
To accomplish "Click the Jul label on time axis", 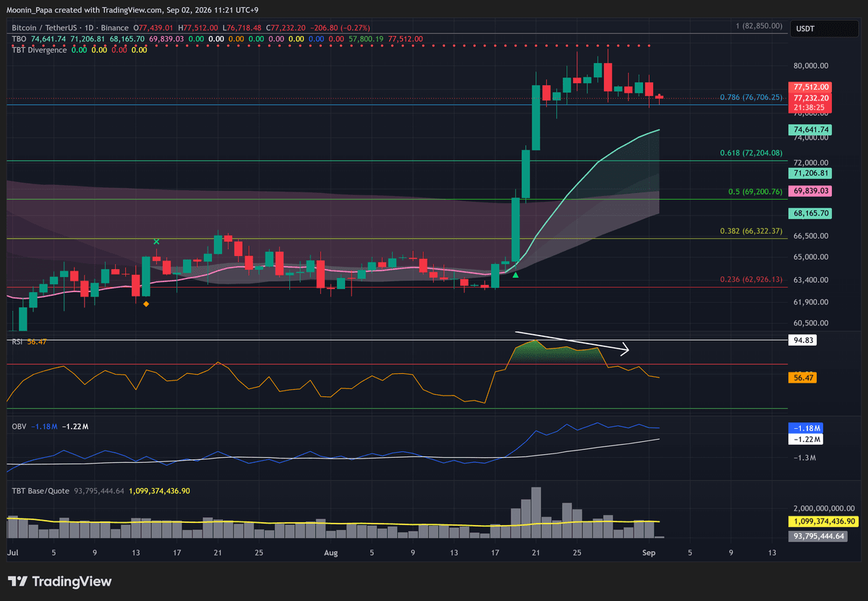I will click(x=12, y=553).
